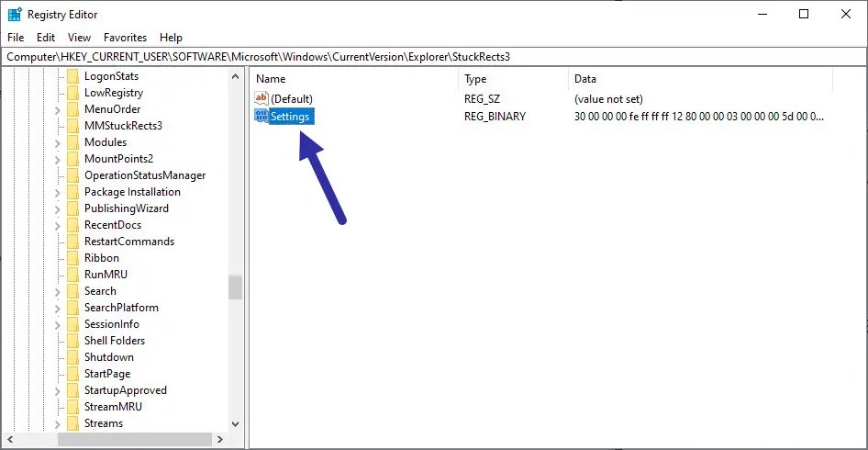Expand the MenuOrder key
The height and width of the screenshot is (450, 868).
58,109
